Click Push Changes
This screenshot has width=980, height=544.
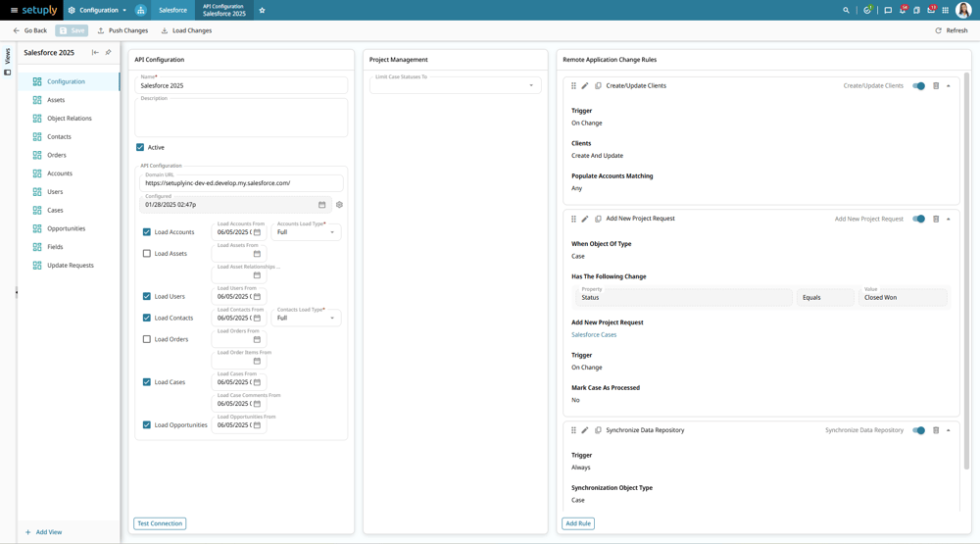(122, 30)
